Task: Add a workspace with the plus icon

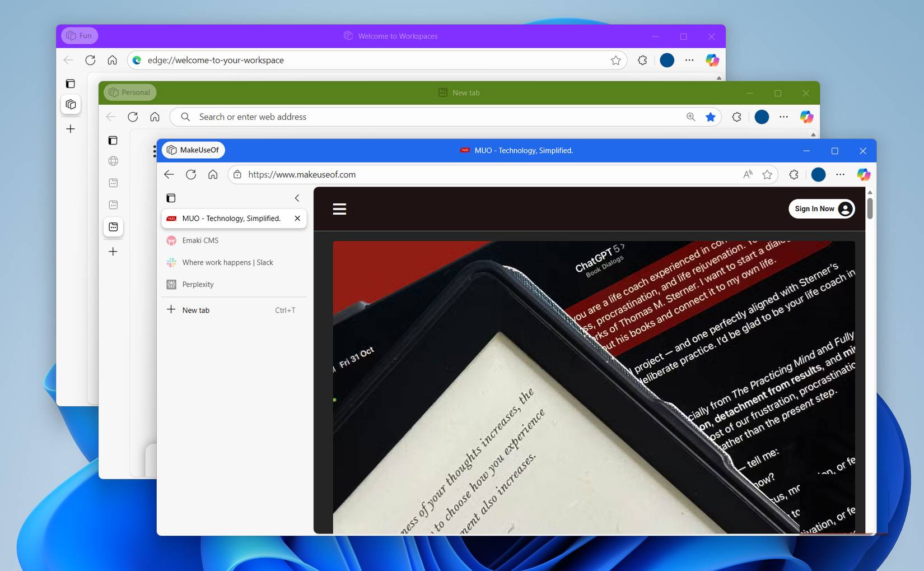Action: 71,129
